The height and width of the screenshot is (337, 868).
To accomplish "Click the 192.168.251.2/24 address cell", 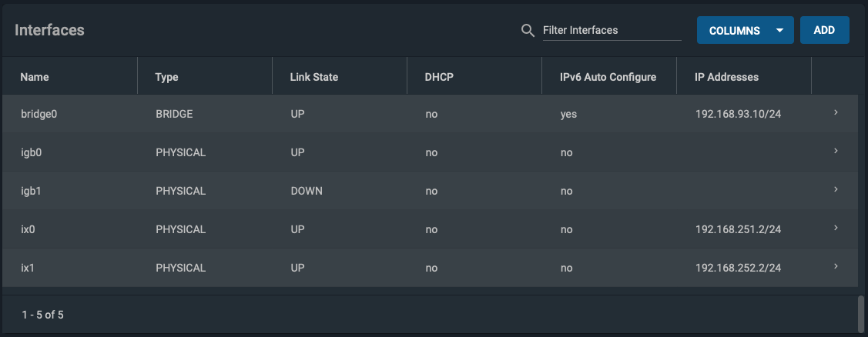I will [x=738, y=229].
